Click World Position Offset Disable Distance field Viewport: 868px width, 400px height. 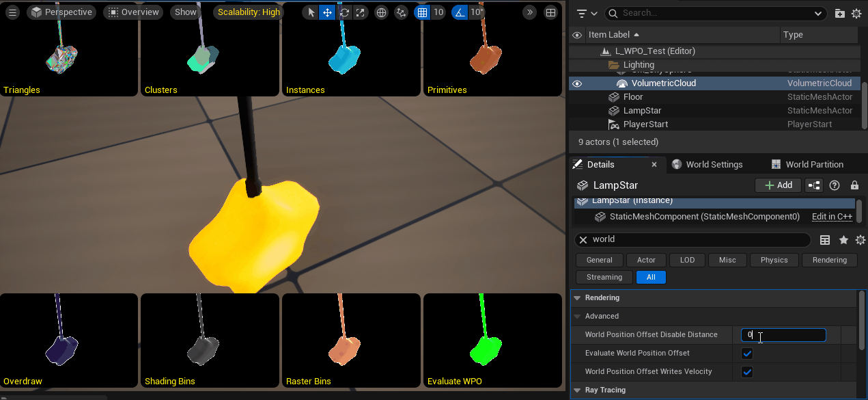click(783, 335)
